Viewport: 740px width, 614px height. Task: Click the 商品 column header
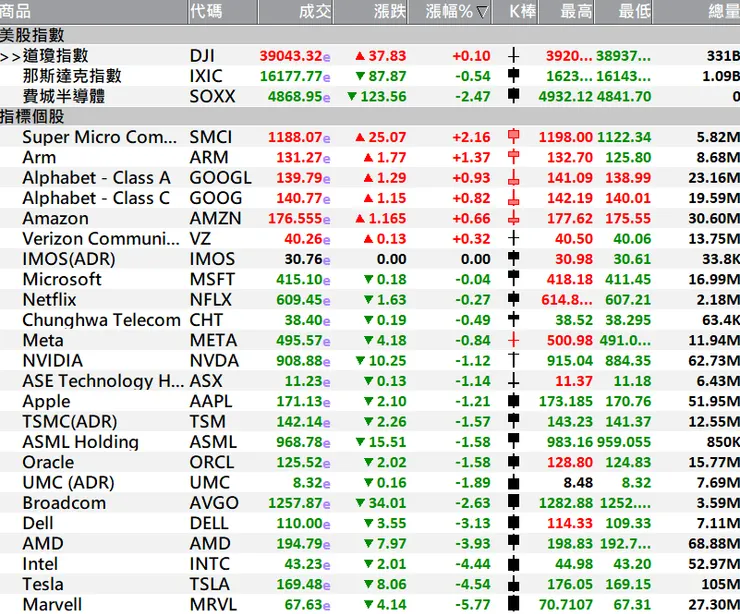pos(93,11)
